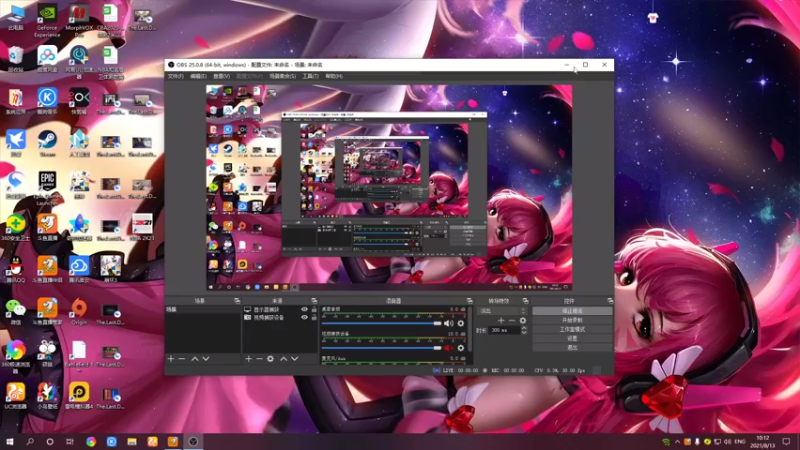Lock the Display Capture source
Image resolution: width=800 pixels, height=450 pixels.
point(314,310)
